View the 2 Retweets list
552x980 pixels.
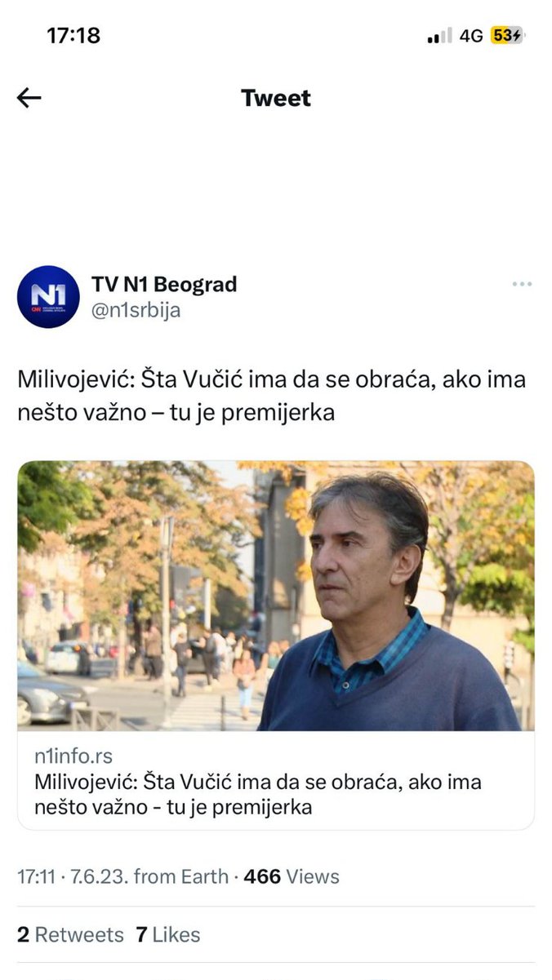[x=70, y=934]
